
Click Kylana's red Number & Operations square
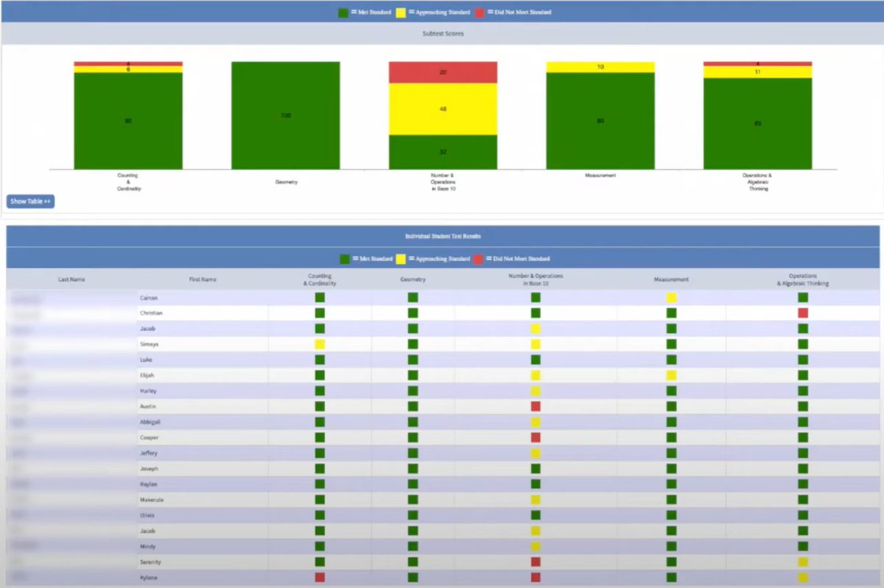[536, 578]
